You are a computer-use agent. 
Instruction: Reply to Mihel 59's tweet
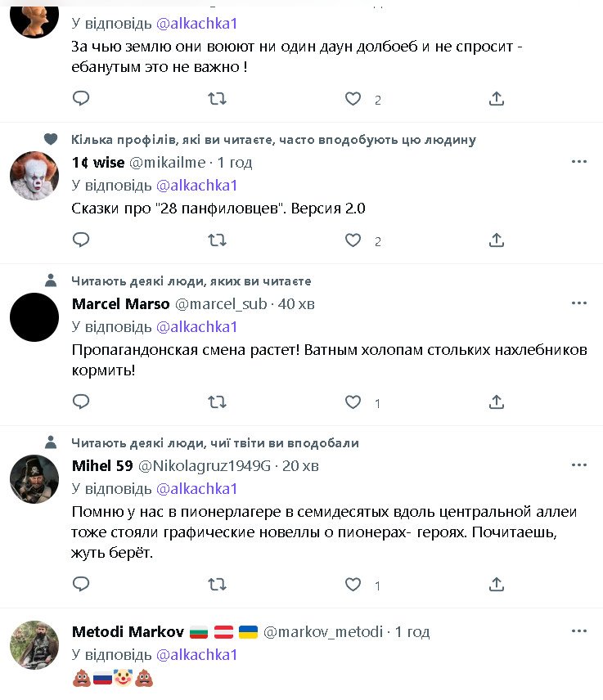pos(81,585)
